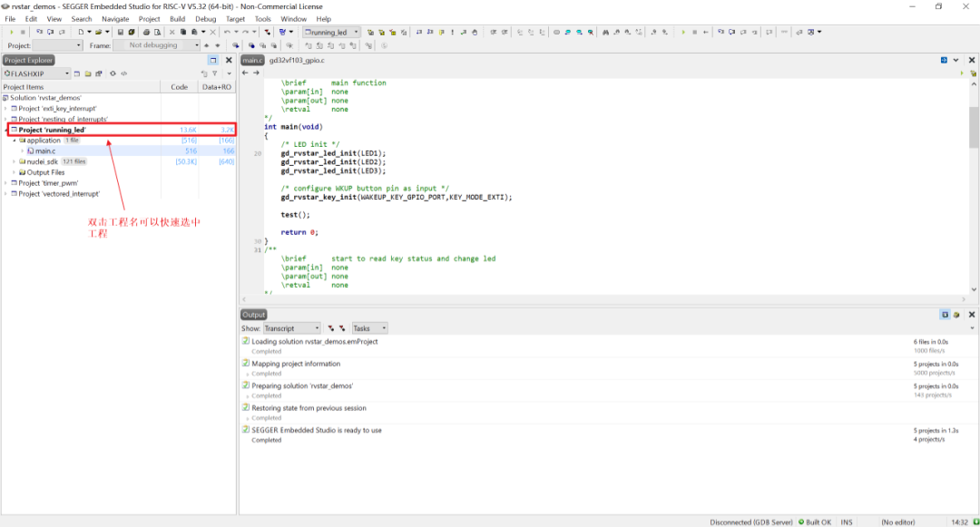Click the code view icon in Project Explorer toolbar

click(x=123, y=73)
